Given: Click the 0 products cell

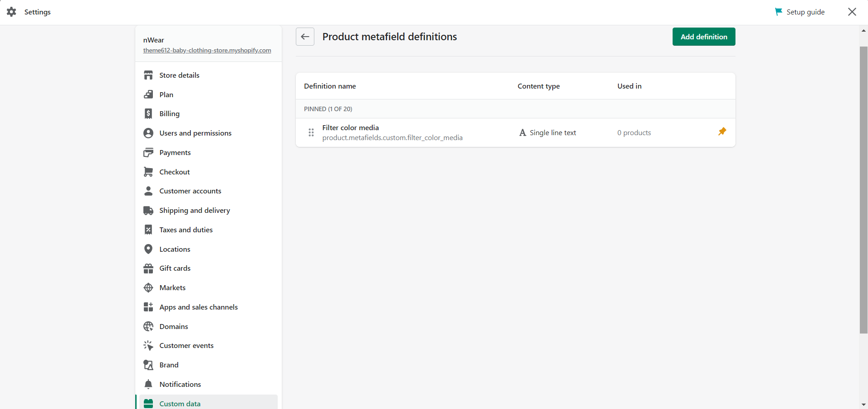Looking at the screenshot, I should point(634,132).
